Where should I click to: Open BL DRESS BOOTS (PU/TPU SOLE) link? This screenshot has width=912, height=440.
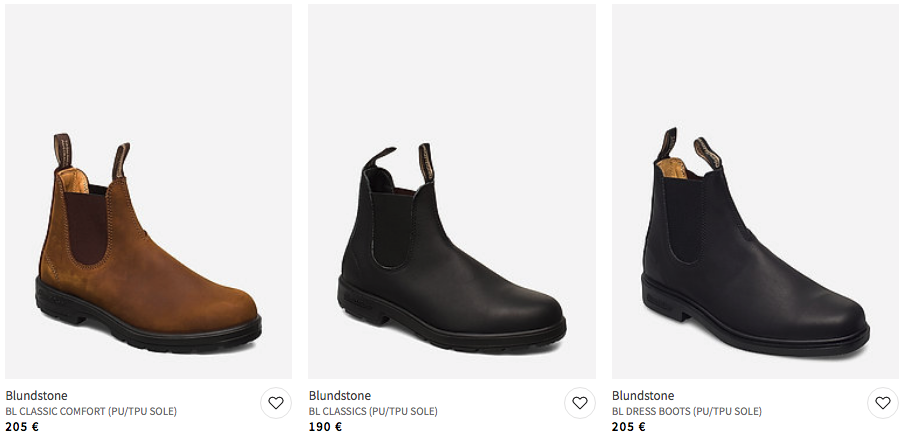point(687,411)
